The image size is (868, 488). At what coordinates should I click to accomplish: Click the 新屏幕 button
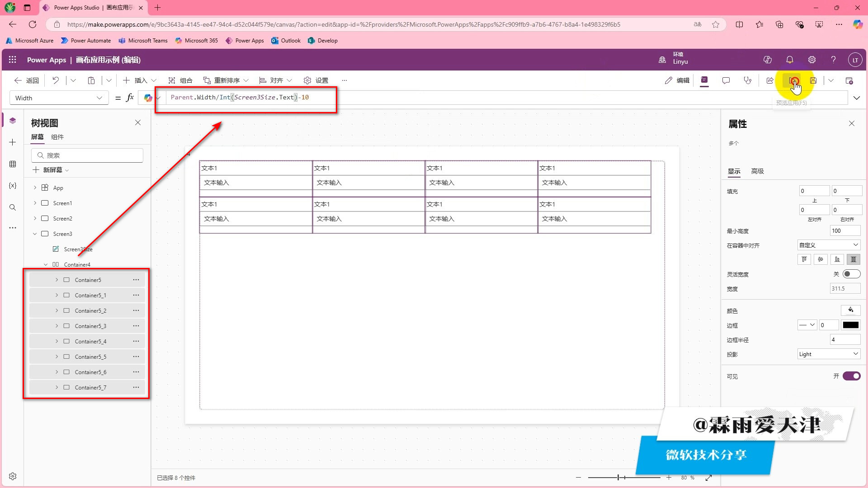click(x=51, y=170)
